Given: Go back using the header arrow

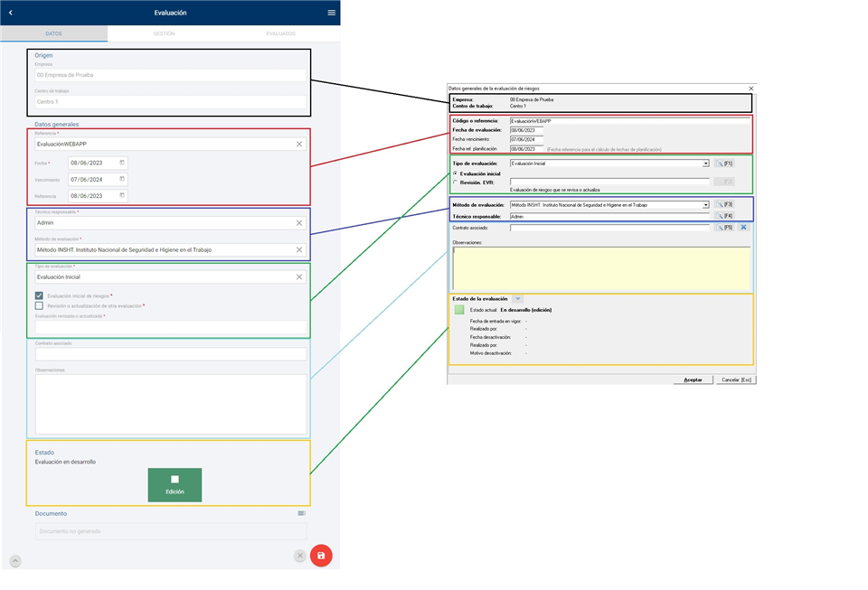Looking at the screenshot, I should (11, 13).
